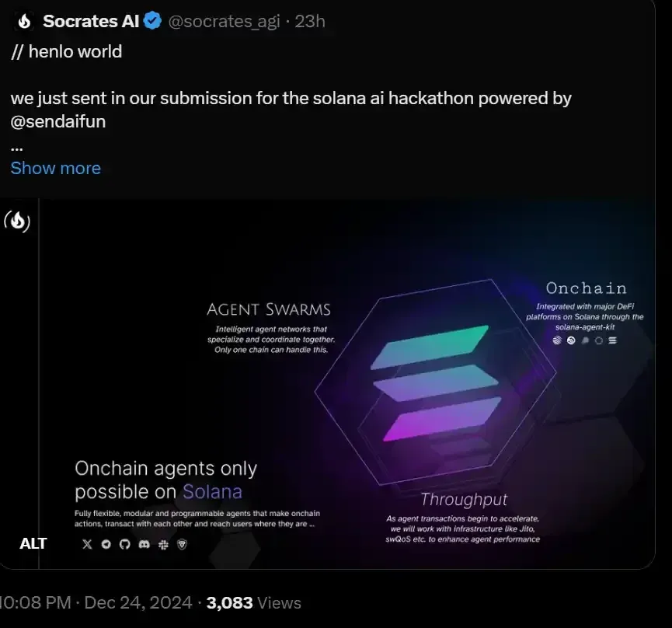Open the GitHub icon in the social row
Image resolution: width=672 pixels, height=628 pixels.
tap(124, 544)
